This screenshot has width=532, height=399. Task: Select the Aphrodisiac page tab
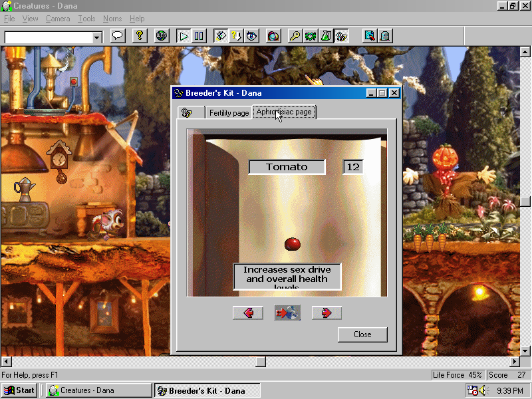tap(284, 112)
